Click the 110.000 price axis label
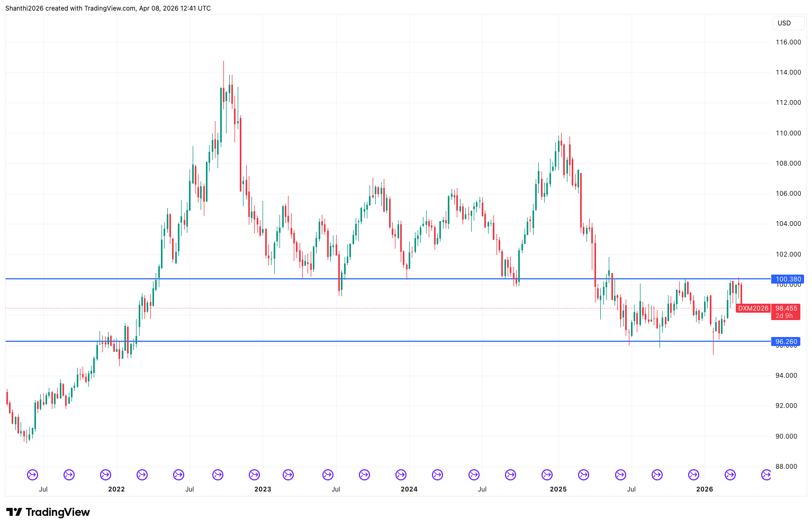Image resolution: width=812 pixels, height=528 pixels. click(x=788, y=133)
